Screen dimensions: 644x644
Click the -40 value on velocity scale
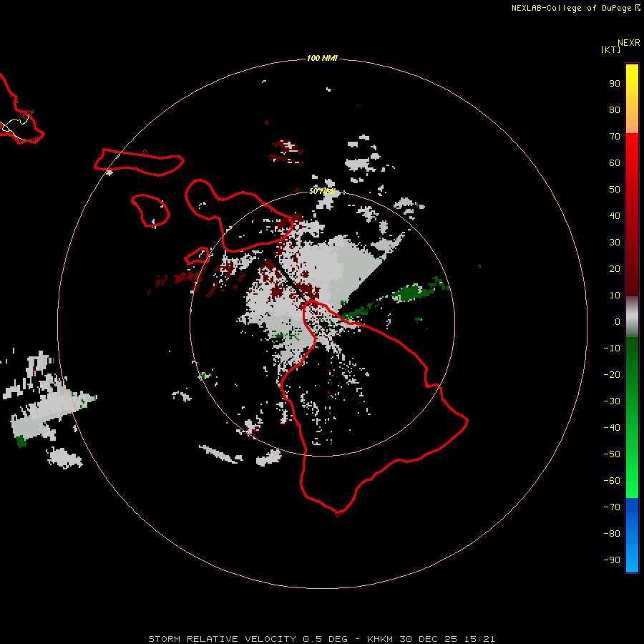[612, 428]
